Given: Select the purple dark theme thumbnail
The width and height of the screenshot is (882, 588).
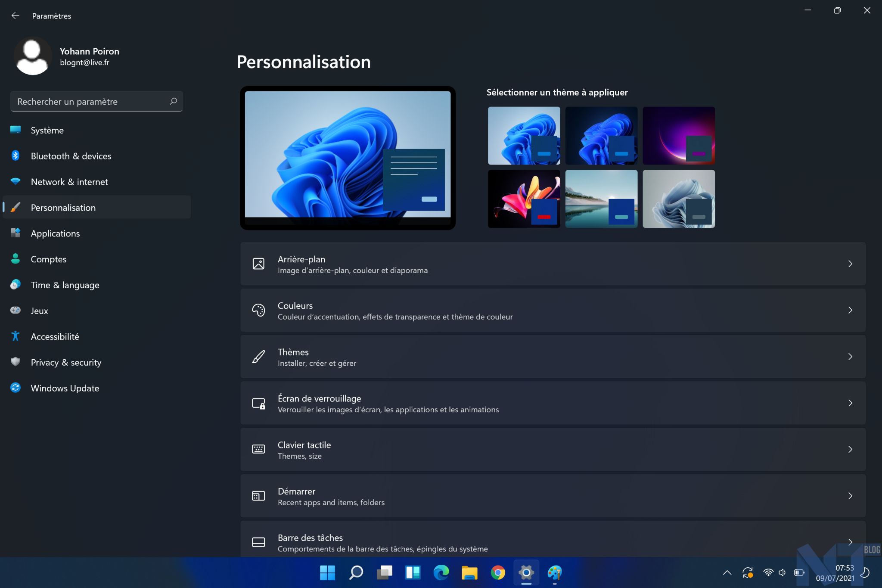Looking at the screenshot, I should (x=679, y=135).
